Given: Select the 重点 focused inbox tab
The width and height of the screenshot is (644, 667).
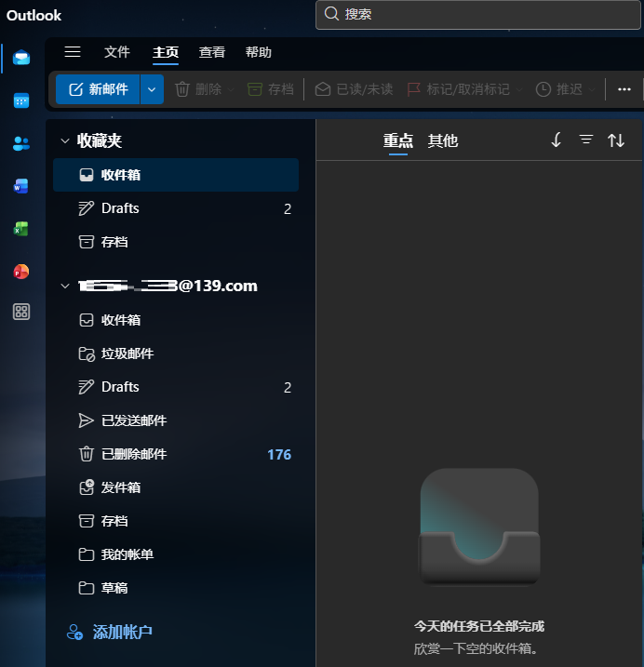Looking at the screenshot, I should [398, 140].
